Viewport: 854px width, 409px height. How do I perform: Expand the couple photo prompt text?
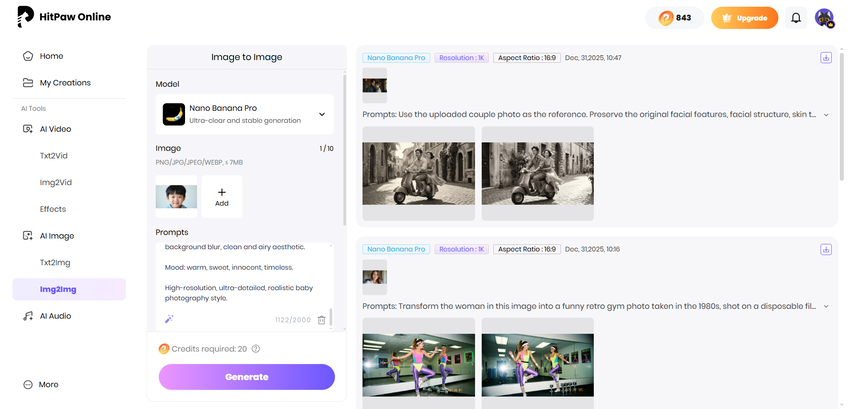(826, 115)
